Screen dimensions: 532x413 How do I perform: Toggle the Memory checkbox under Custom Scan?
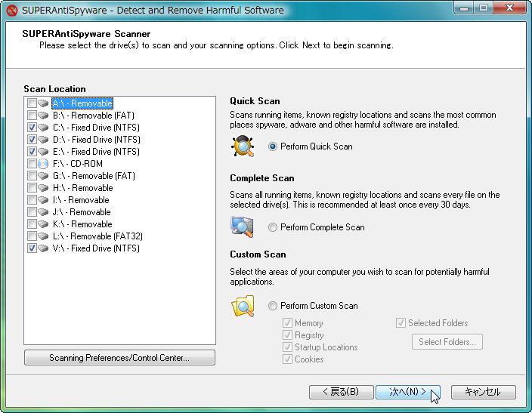287,323
